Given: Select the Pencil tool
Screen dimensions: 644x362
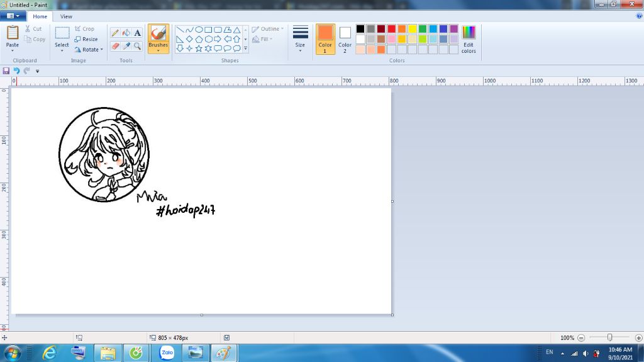Looking at the screenshot, I should coord(116,33).
